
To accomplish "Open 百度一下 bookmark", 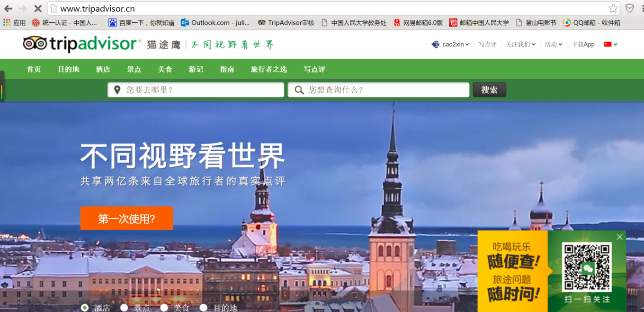I will pyautogui.click(x=141, y=22).
